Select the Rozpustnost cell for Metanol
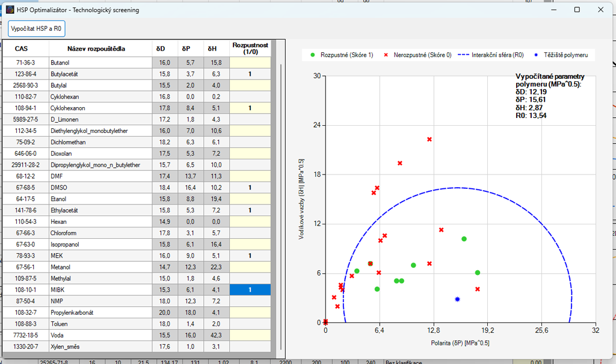Screen dimensions: 616x364 pyautogui.click(x=250, y=268)
